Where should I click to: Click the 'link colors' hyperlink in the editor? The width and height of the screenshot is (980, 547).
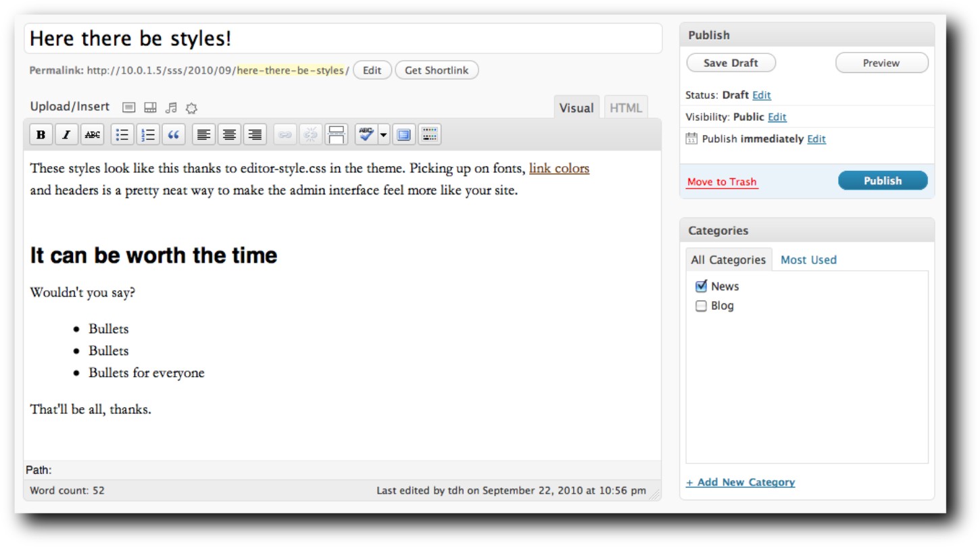point(559,168)
